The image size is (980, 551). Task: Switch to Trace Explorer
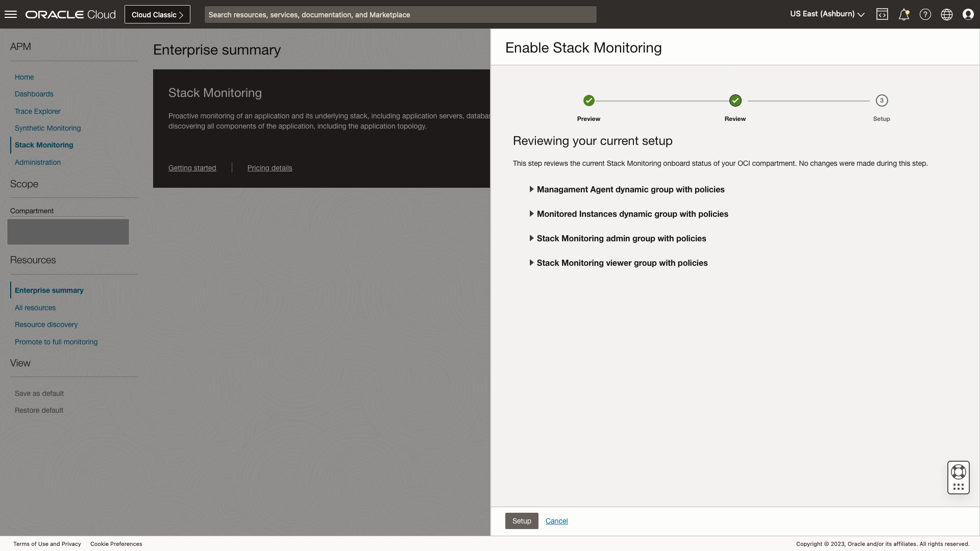tap(37, 111)
